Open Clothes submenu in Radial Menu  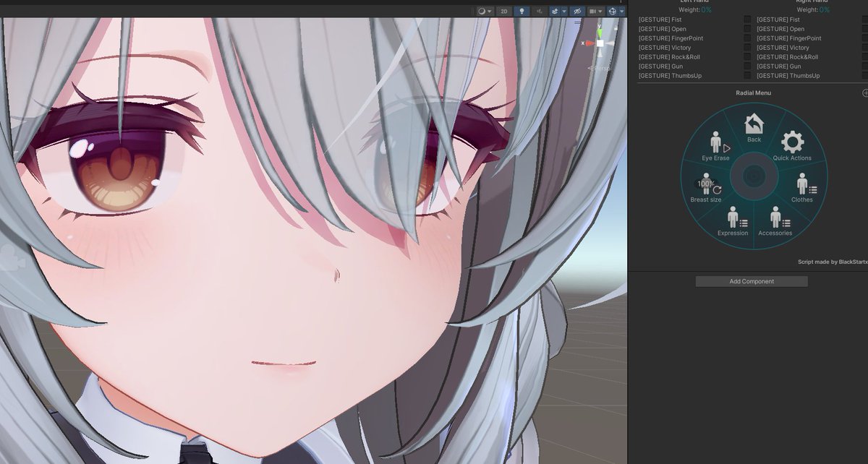tap(802, 187)
